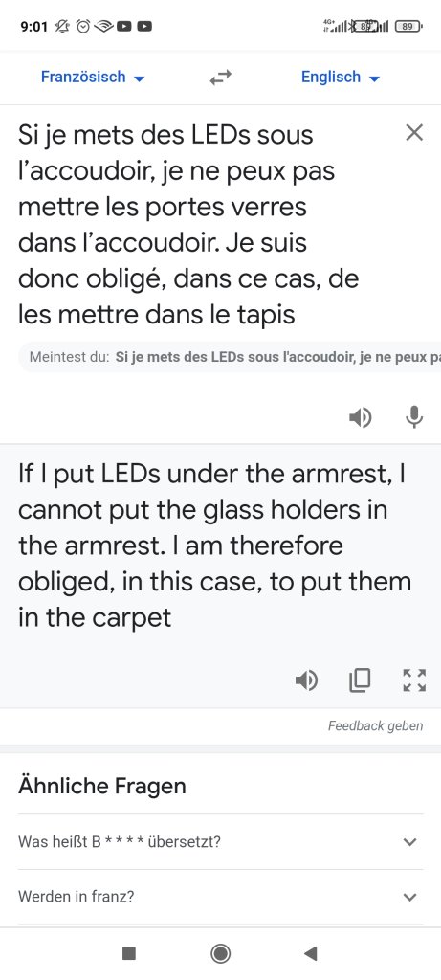
Task: Clear the French input text
Action: (414, 132)
